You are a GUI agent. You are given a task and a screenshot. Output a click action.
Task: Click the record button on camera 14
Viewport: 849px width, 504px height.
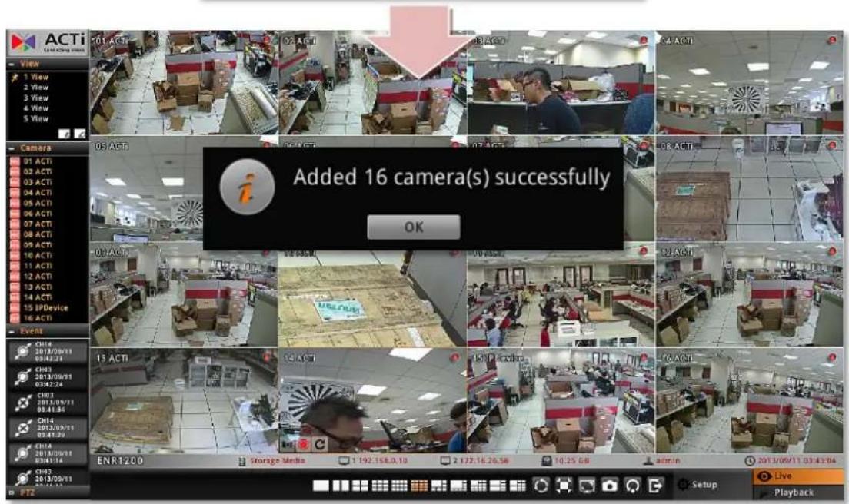coord(303,444)
